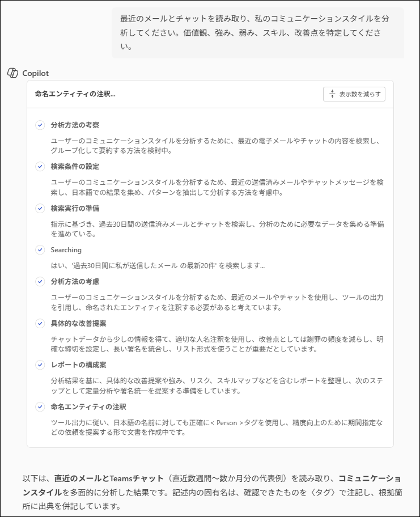
Task: Click the user prompt message bubble
Action: pos(258,33)
